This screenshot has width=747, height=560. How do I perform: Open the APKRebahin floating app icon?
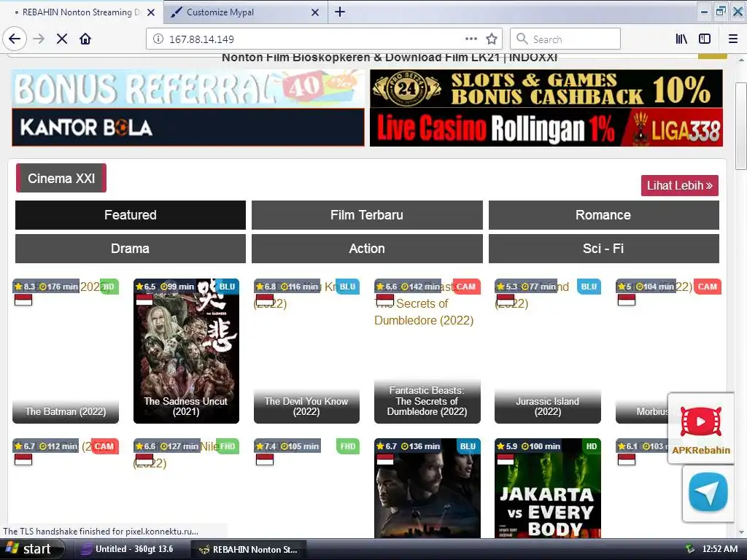pyautogui.click(x=701, y=429)
